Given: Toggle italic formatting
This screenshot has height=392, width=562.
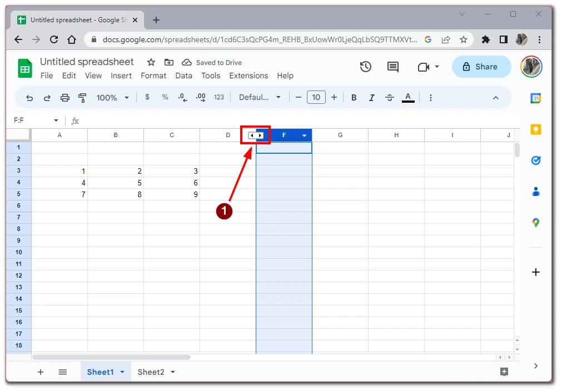Looking at the screenshot, I should click(x=372, y=97).
